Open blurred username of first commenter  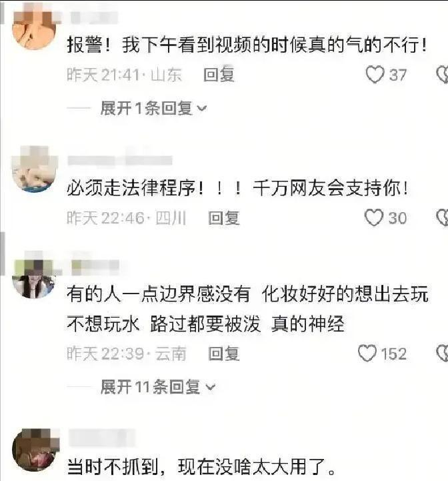coord(94,18)
